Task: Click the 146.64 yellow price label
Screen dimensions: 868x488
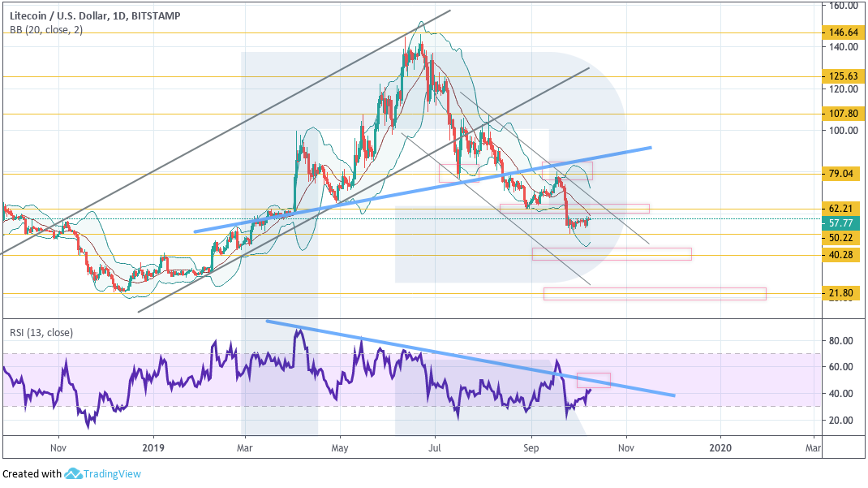Action: (844, 33)
